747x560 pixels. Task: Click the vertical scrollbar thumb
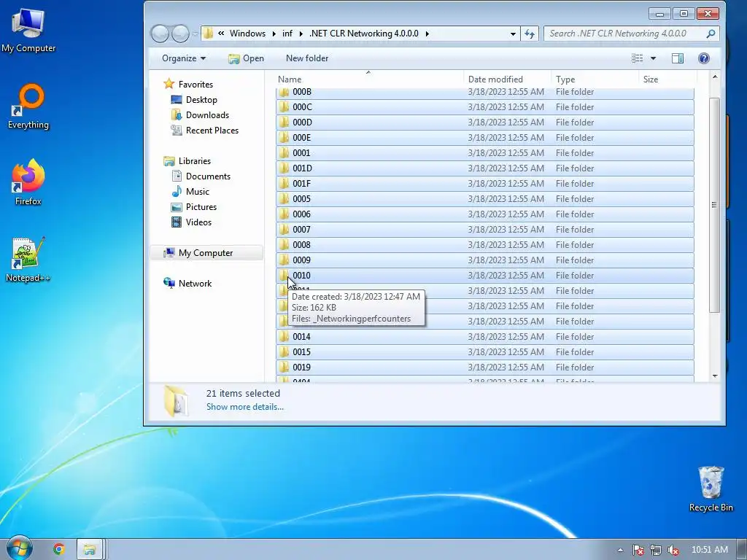[x=713, y=205]
